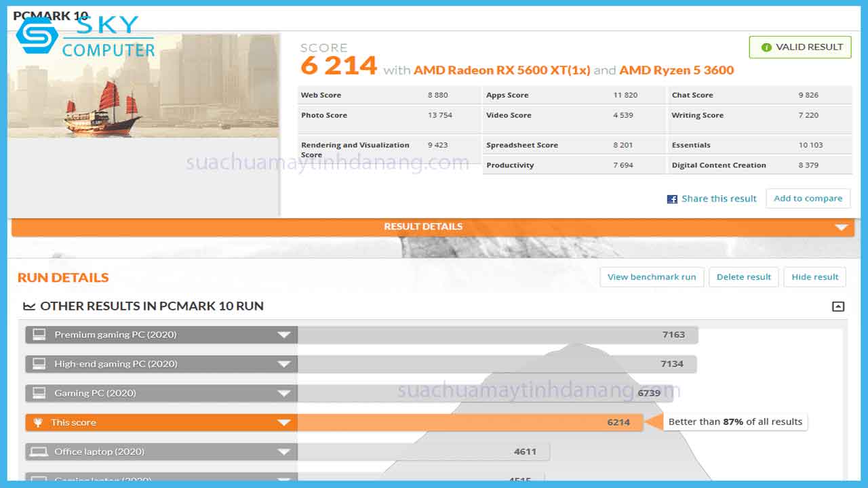This screenshot has width=868, height=488.
Task: Click Delete result button
Action: tap(744, 277)
